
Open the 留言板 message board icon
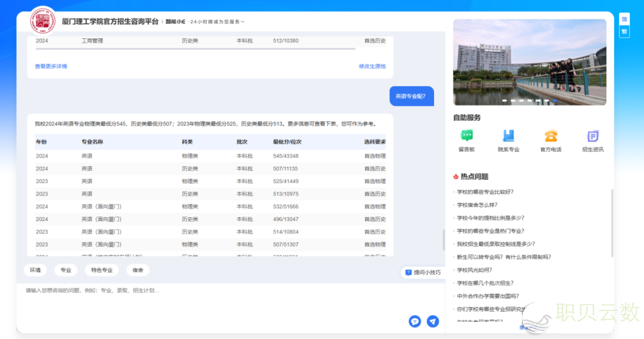point(467,135)
